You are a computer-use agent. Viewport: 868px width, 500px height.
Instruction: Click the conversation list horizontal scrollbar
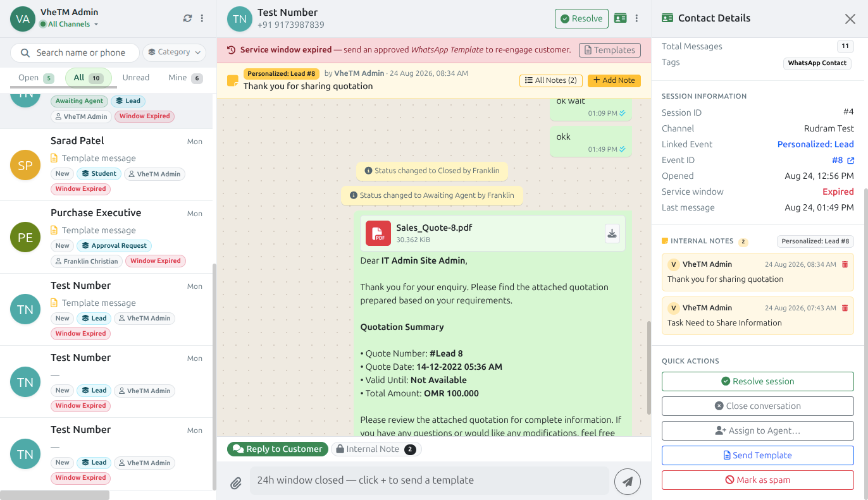pyautogui.click(x=54, y=495)
